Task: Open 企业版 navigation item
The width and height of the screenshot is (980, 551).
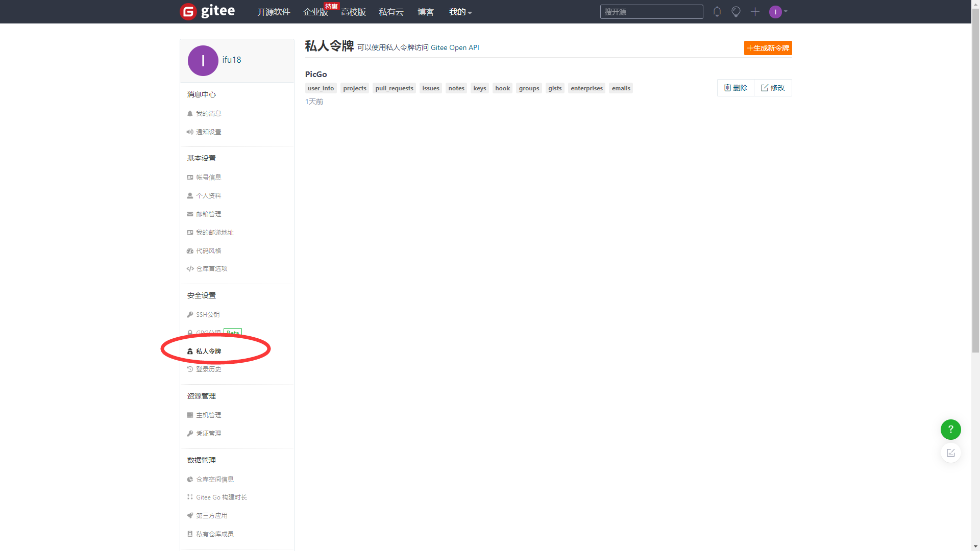Action: (x=315, y=12)
